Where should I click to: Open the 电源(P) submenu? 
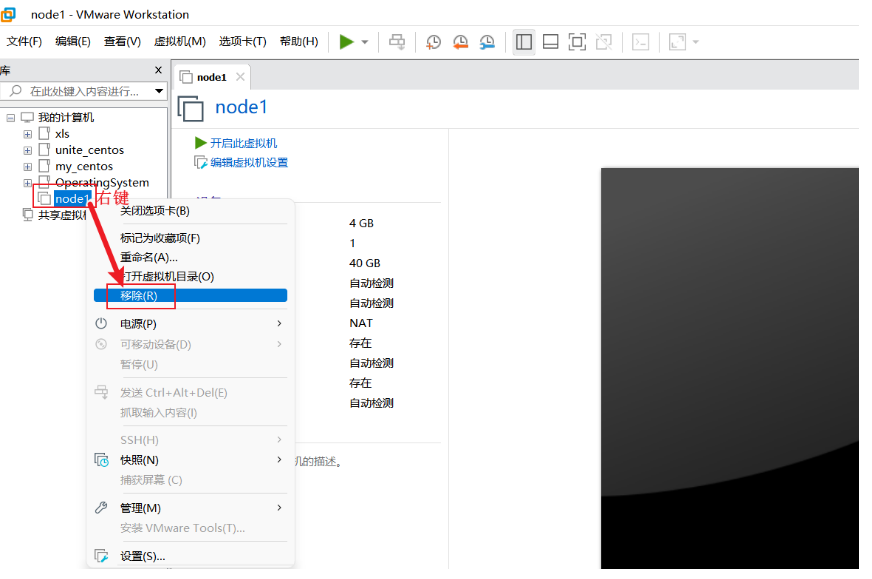coord(190,324)
